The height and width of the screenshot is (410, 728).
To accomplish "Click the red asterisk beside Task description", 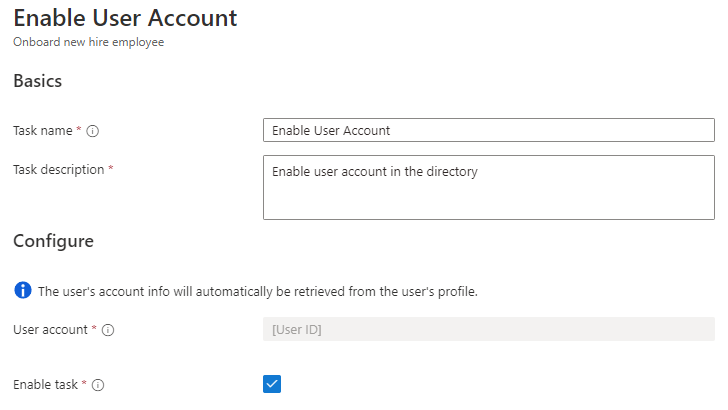I will (x=110, y=170).
